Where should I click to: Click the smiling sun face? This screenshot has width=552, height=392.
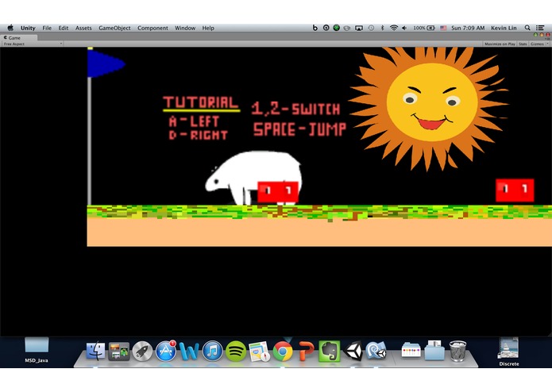431,102
